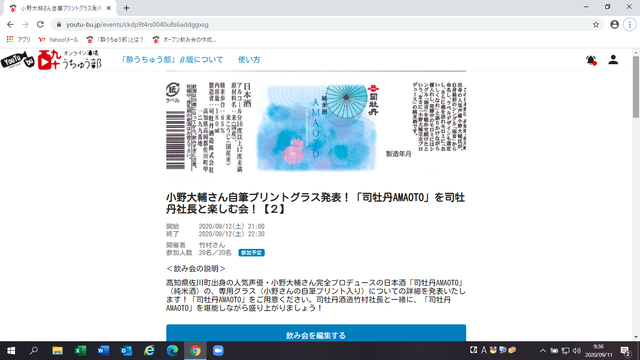This screenshot has height=360, width=640.
Task: Open Zoom from taskbar
Action: pyautogui.click(x=218, y=351)
